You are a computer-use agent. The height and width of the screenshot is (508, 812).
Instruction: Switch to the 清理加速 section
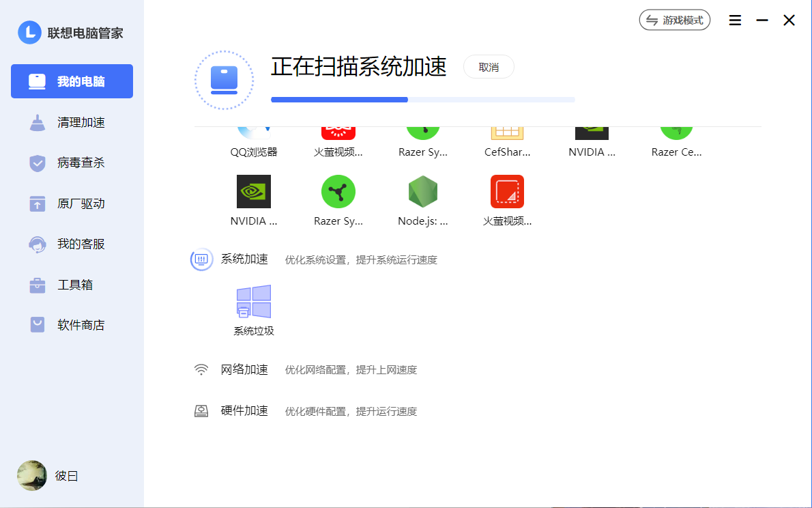tap(72, 122)
